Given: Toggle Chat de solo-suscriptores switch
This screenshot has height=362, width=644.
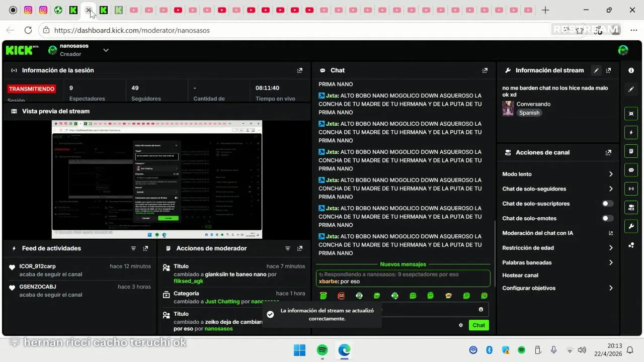Looking at the screenshot, I should coord(608,204).
